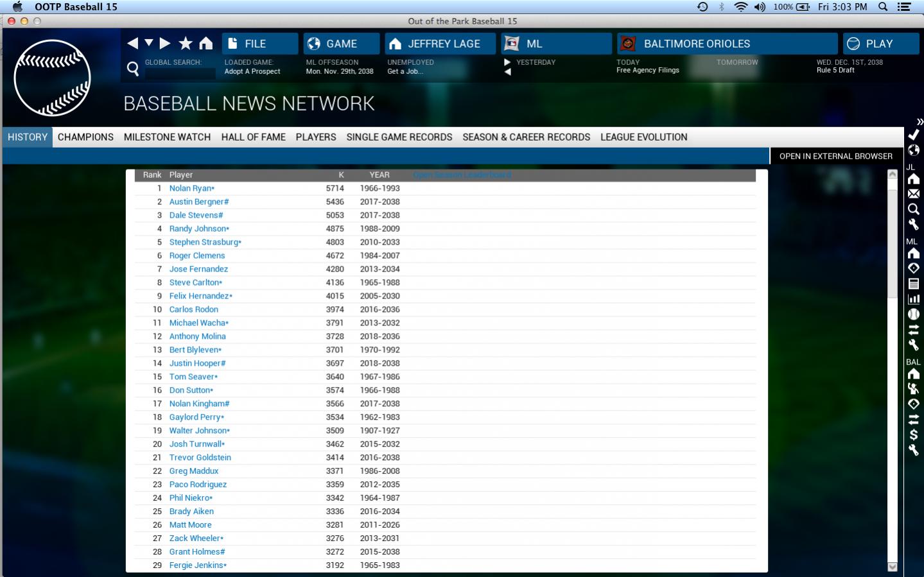Expand the right sidebar with double chevron
The width and height of the screenshot is (924, 577).
point(920,122)
